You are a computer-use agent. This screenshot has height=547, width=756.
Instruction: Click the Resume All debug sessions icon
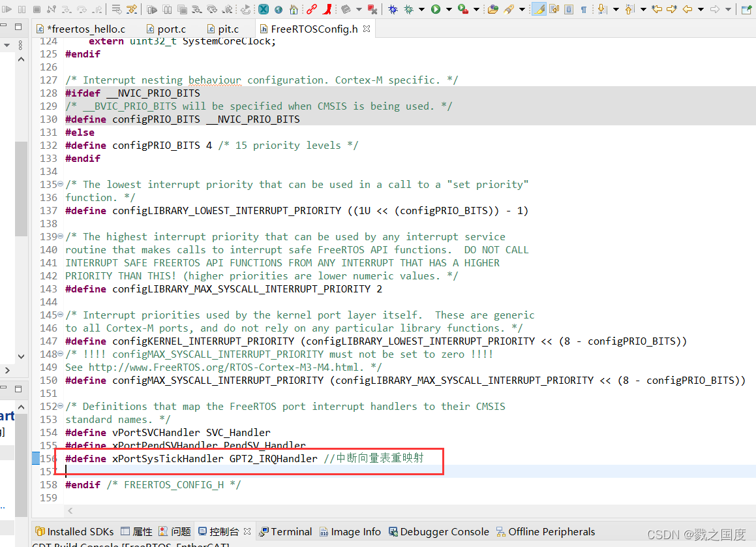[x=152, y=9]
